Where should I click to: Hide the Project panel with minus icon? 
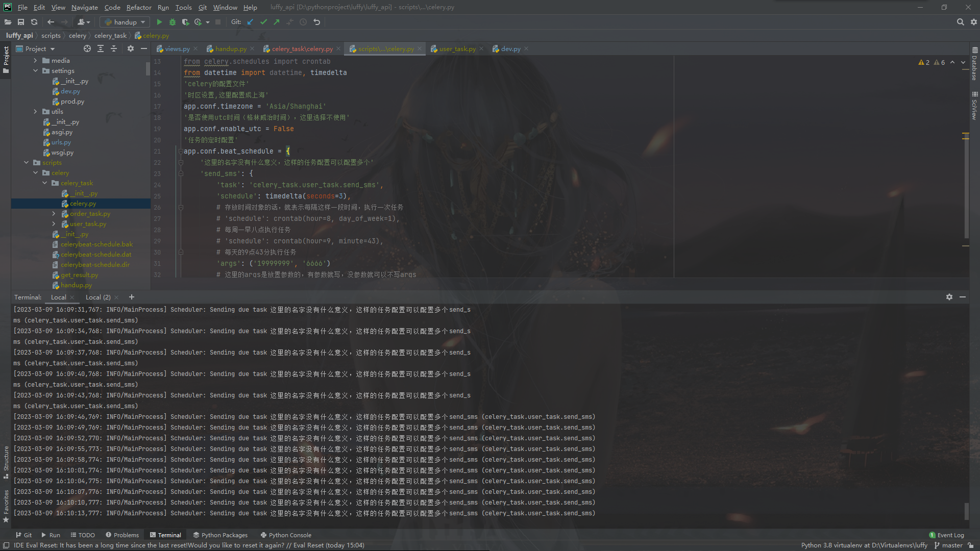pyautogui.click(x=144, y=48)
